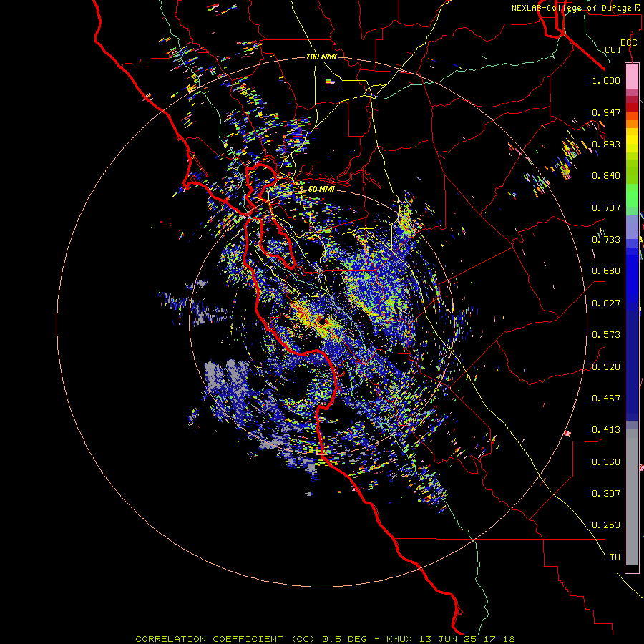The image size is (644, 644).
Task: Select the 0.307 legend value
Action: [606, 494]
